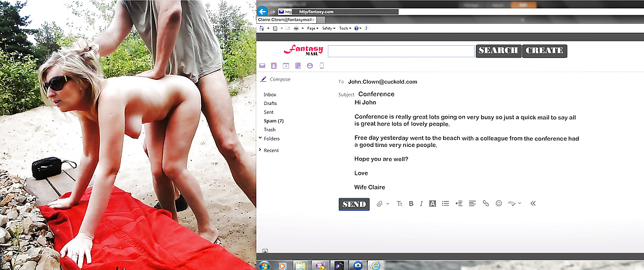Open the Notepad icon in Fantasy Mail toolbar

pyautogui.click(x=298, y=65)
